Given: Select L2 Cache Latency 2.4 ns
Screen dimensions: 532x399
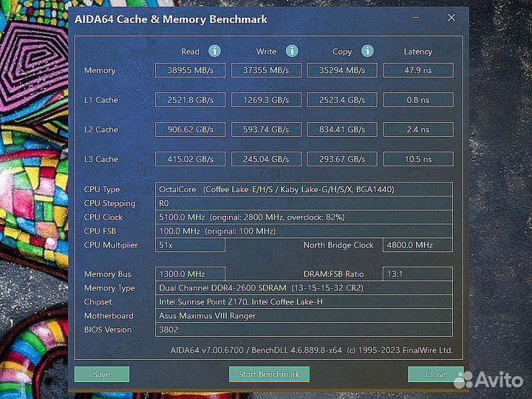Looking at the screenshot, I should [418, 129].
